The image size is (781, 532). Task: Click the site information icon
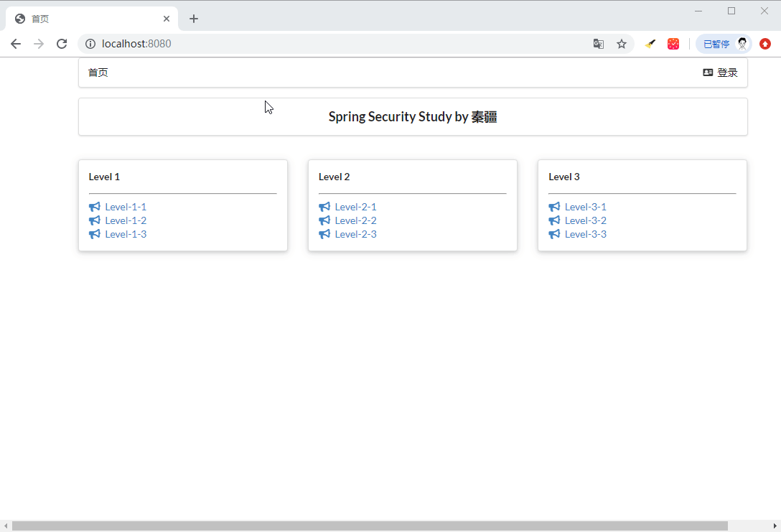click(90, 44)
